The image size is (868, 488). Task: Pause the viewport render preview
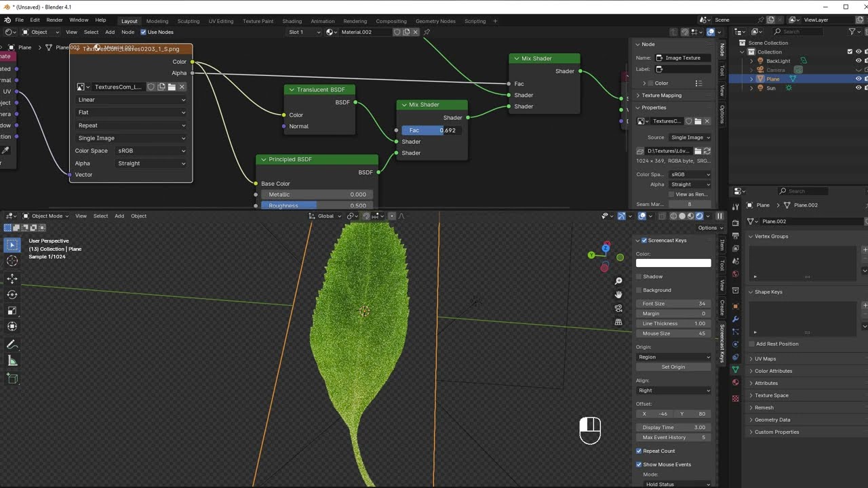(x=719, y=216)
